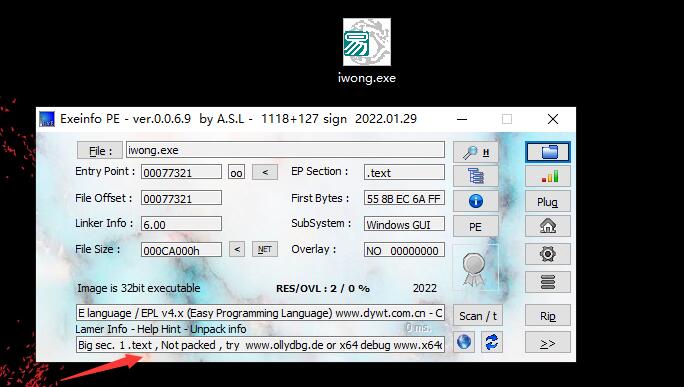This screenshot has height=387, width=684.
Task: Click the three-line menu icon
Action: click(x=548, y=282)
